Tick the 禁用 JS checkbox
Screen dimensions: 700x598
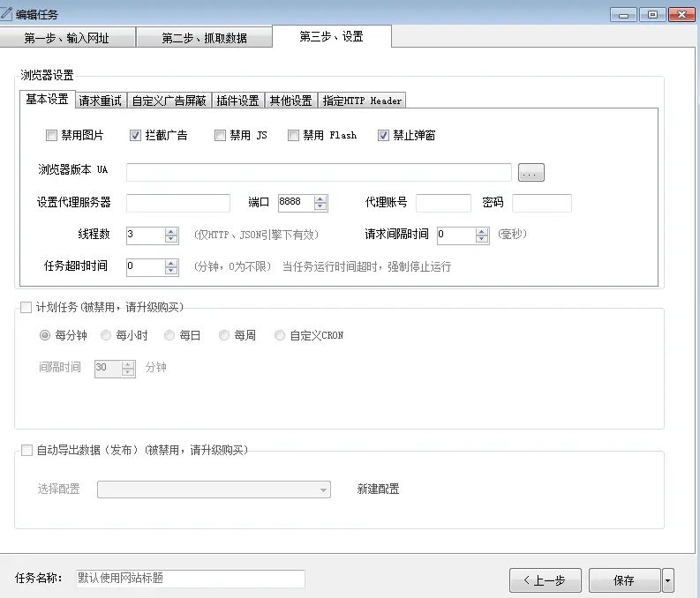click(x=220, y=135)
